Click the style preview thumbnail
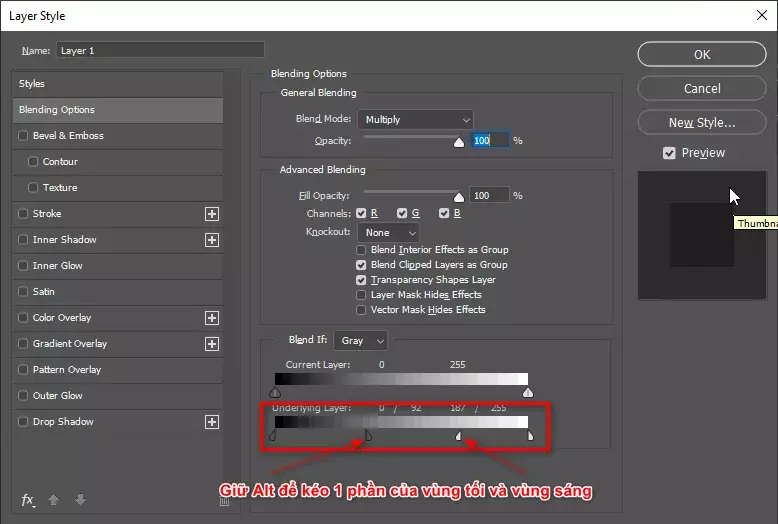This screenshot has width=778, height=524. (x=702, y=235)
